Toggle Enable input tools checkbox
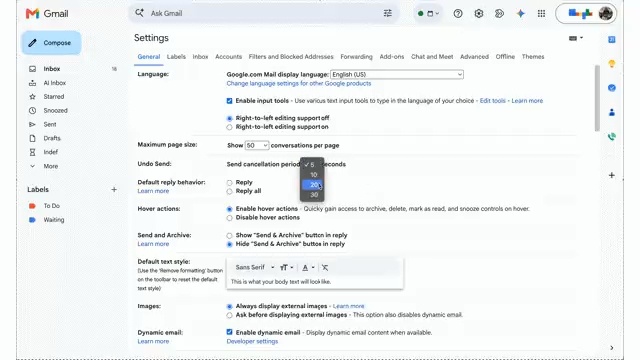 click(229, 101)
